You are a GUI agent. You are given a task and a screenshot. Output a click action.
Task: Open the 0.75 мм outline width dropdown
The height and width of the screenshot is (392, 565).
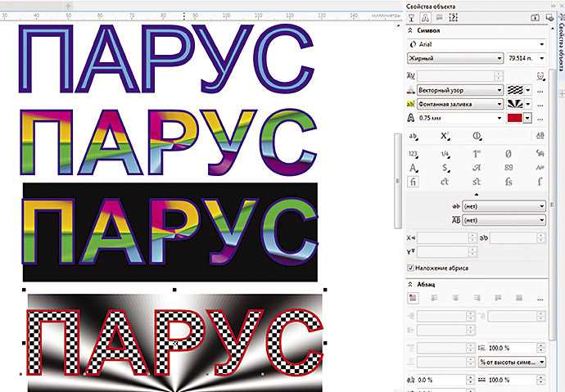click(x=460, y=118)
